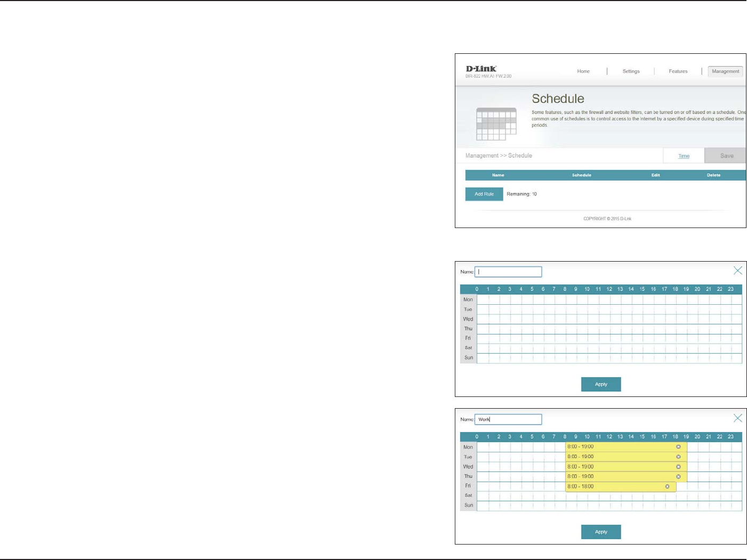Image resolution: width=747 pixels, height=560 pixels.
Task: Remove the Mon 8:00 - 19:00 time block
Action: [678, 447]
